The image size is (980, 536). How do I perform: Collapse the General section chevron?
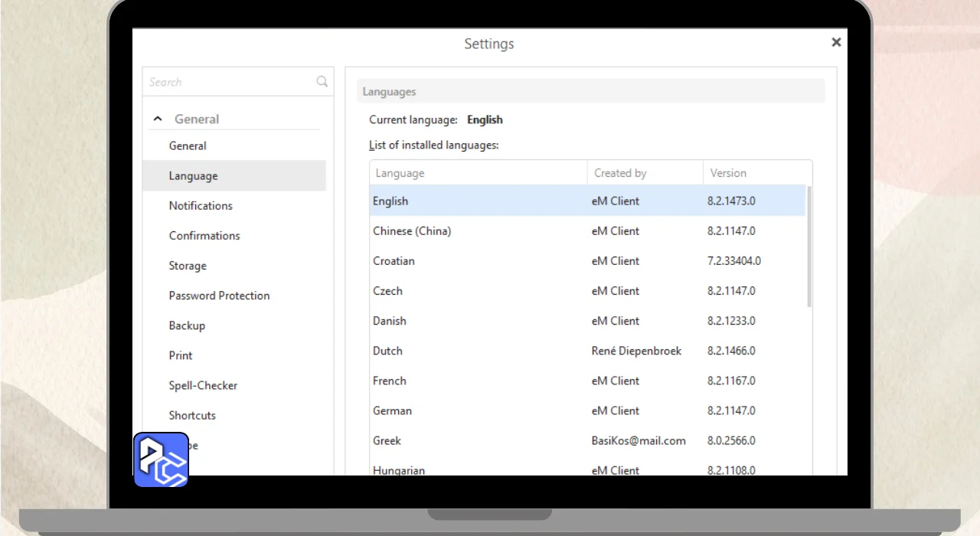coord(158,119)
